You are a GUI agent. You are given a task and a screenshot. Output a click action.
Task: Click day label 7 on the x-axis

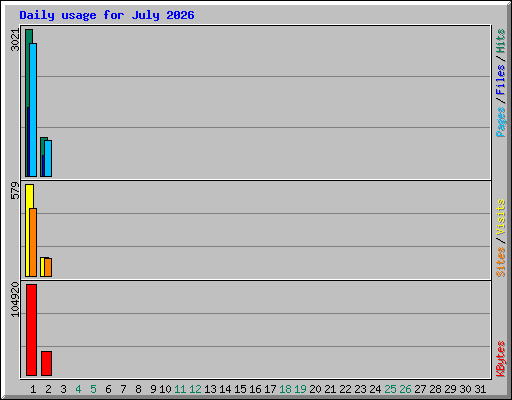[x=123, y=389]
